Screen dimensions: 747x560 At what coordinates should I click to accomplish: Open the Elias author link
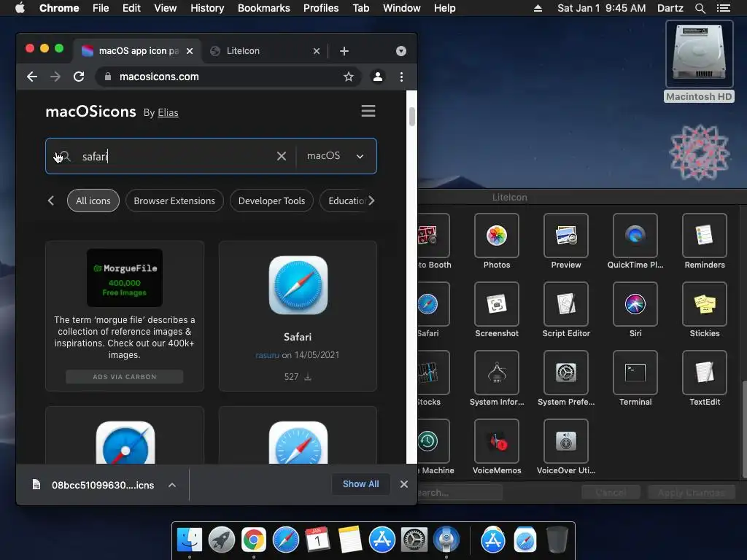click(169, 113)
